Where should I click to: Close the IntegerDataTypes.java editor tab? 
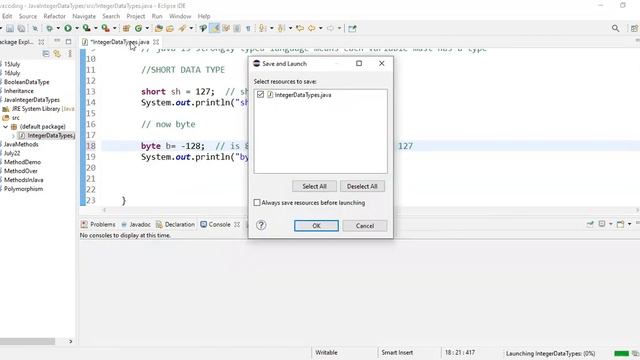[156, 42]
